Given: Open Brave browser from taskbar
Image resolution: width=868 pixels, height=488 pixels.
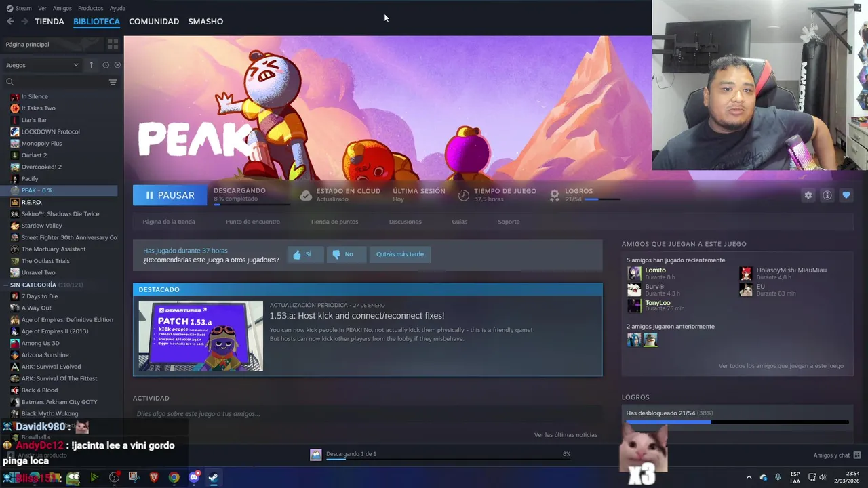Looking at the screenshot, I should point(154,477).
